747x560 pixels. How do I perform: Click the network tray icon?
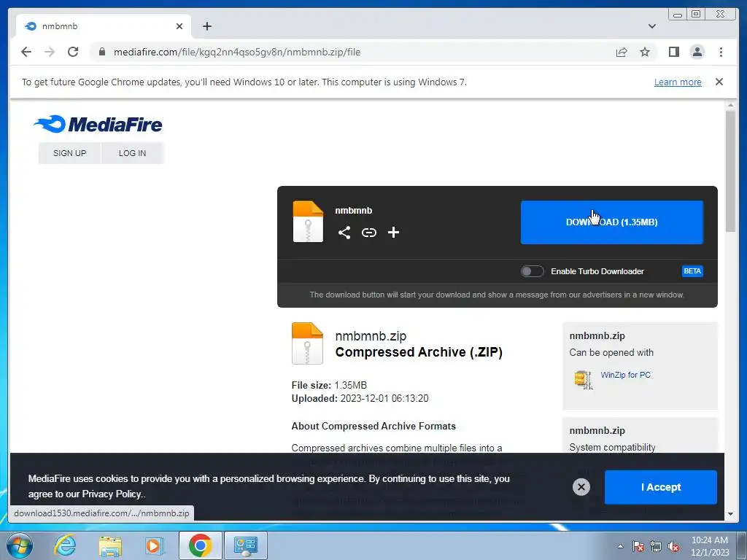coord(656,546)
